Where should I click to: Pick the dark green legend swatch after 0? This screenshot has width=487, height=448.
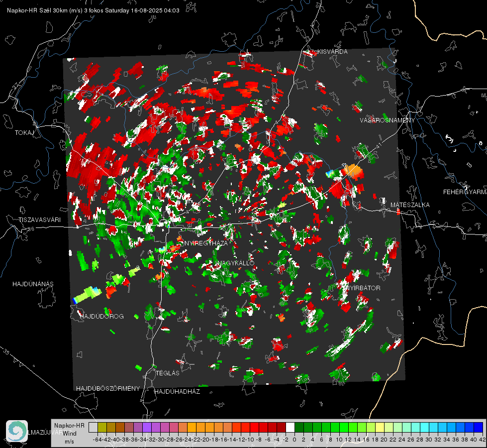tap(299, 428)
